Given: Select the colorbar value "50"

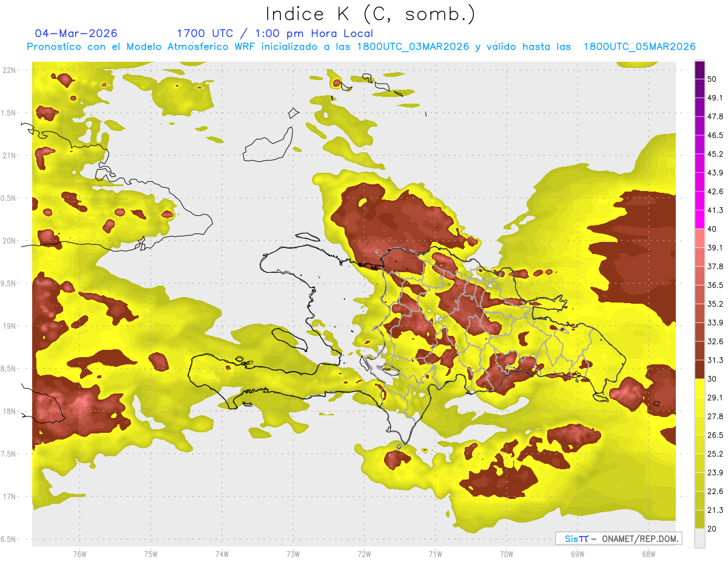Looking at the screenshot, I should pyautogui.click(x=712, y=79).
